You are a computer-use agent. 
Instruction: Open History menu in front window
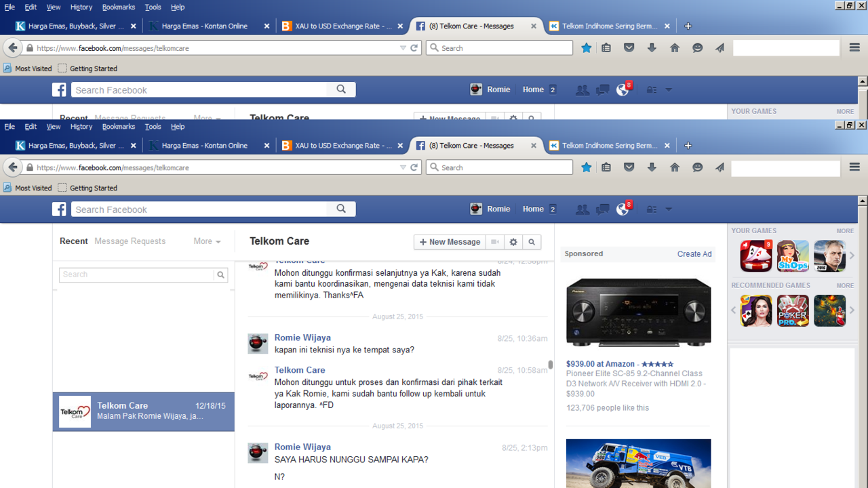pos(81,127)
